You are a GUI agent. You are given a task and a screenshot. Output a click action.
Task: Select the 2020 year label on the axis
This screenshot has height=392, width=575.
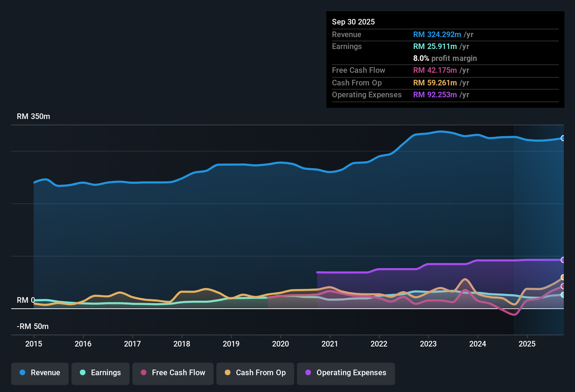(x=280, y=344)
